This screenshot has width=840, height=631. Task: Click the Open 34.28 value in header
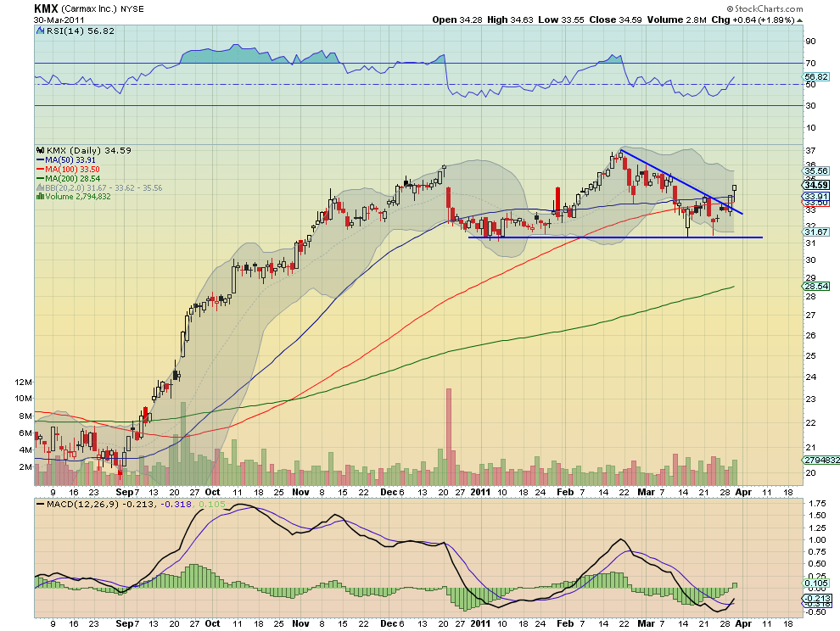pos(456,20)
